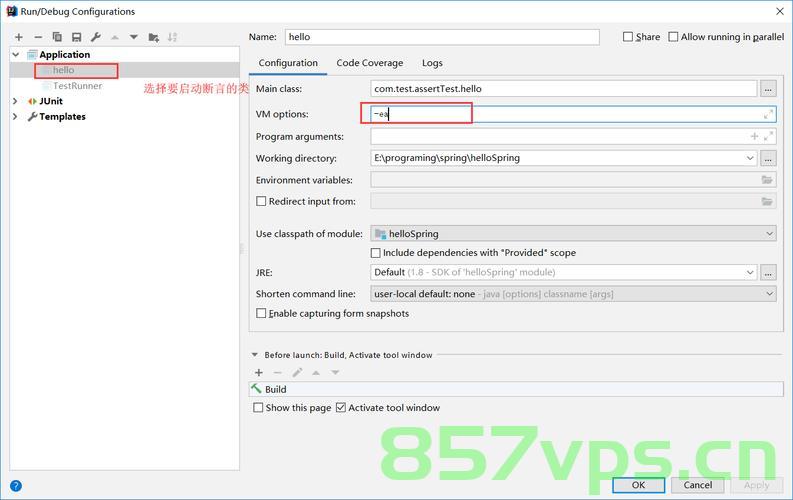
Task: Edit the Before launch task
Action: tap(297, 373)
